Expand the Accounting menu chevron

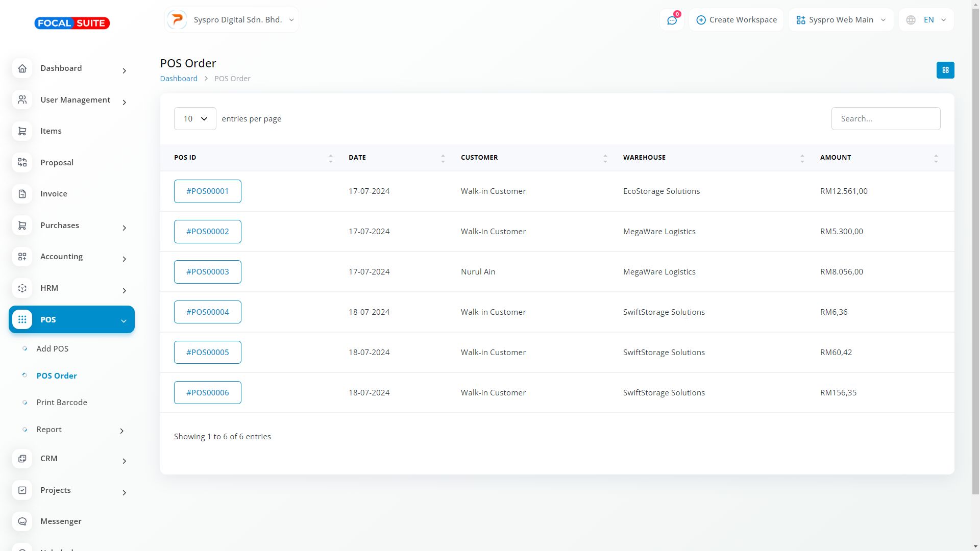(124, 259)
